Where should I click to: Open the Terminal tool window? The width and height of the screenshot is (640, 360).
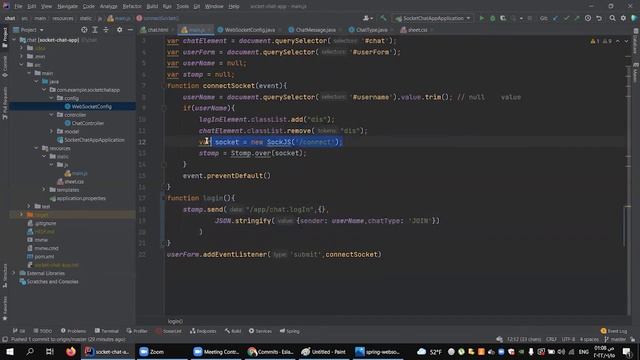click(107, 331)
